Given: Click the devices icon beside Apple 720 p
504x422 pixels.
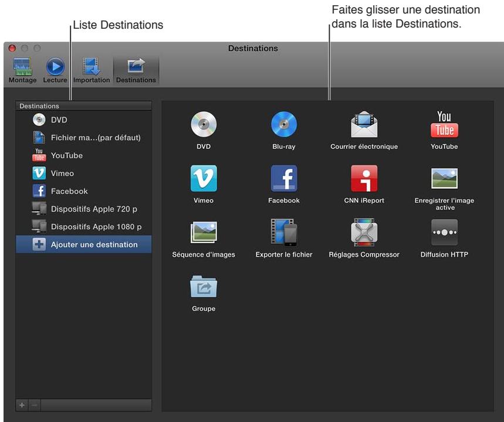Looking at the screenshot, I should coord(39,209).
